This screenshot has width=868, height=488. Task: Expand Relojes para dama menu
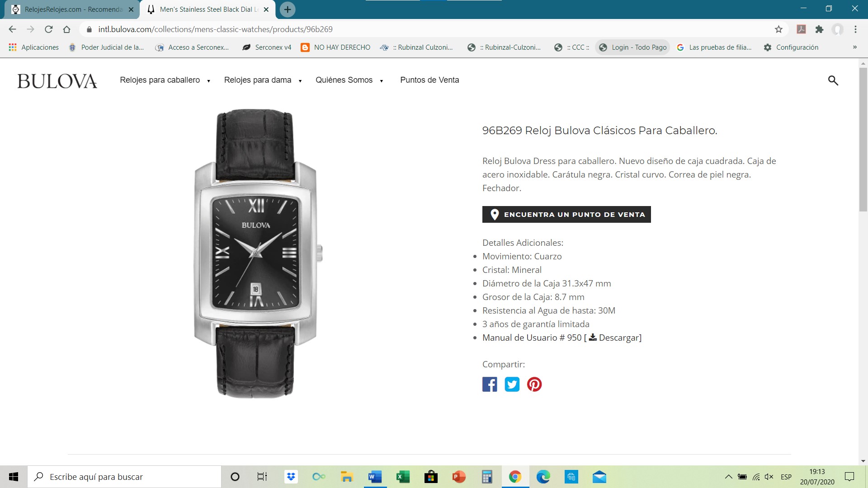[x=263, y=80]
